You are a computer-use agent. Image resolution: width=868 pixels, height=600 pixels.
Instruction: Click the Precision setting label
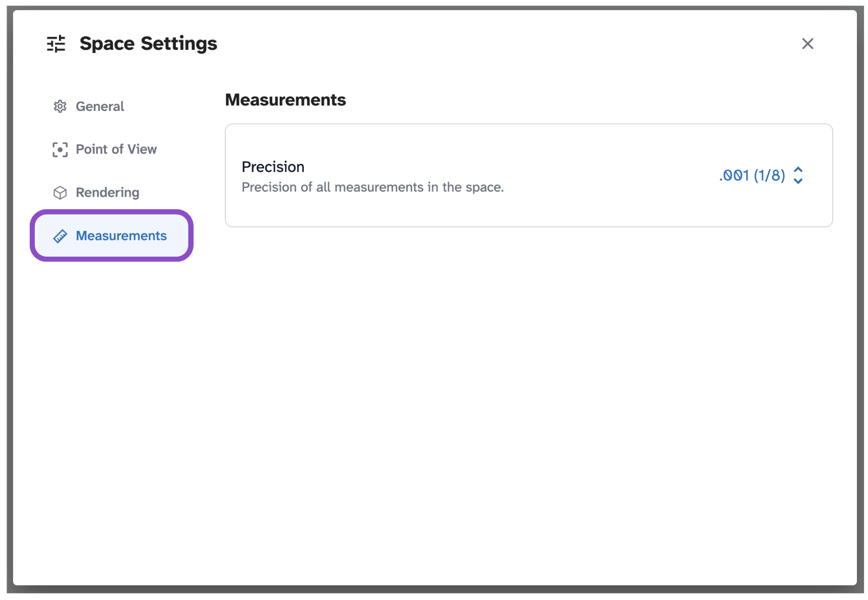pos(273,167)
